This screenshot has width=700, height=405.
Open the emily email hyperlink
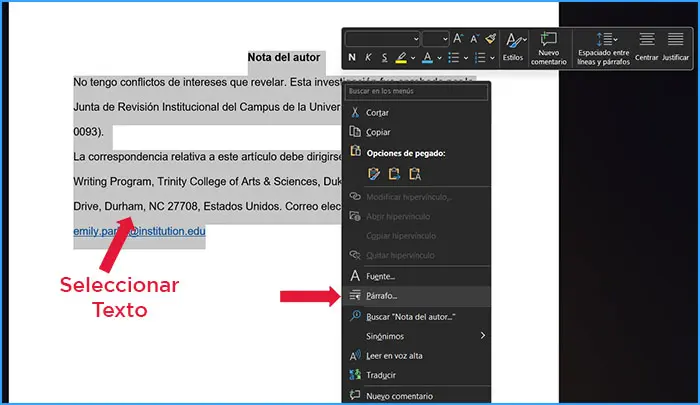coord(139,231)
